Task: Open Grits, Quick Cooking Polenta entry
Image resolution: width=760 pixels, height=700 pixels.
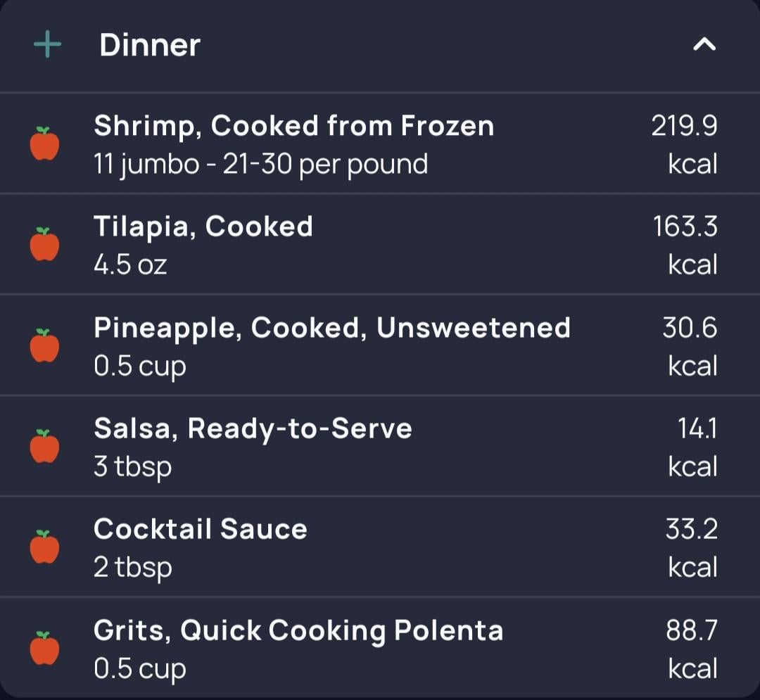Action: point(380,648)
